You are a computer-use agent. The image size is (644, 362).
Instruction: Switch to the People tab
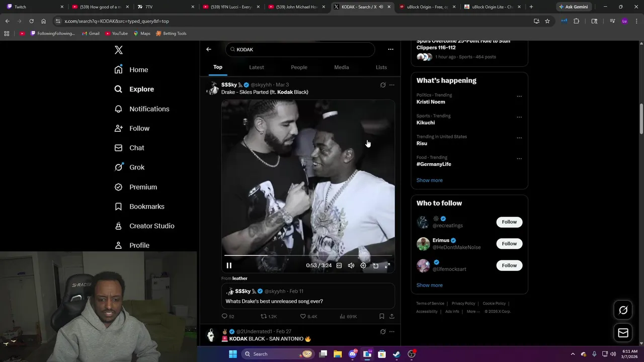point(299,67)
